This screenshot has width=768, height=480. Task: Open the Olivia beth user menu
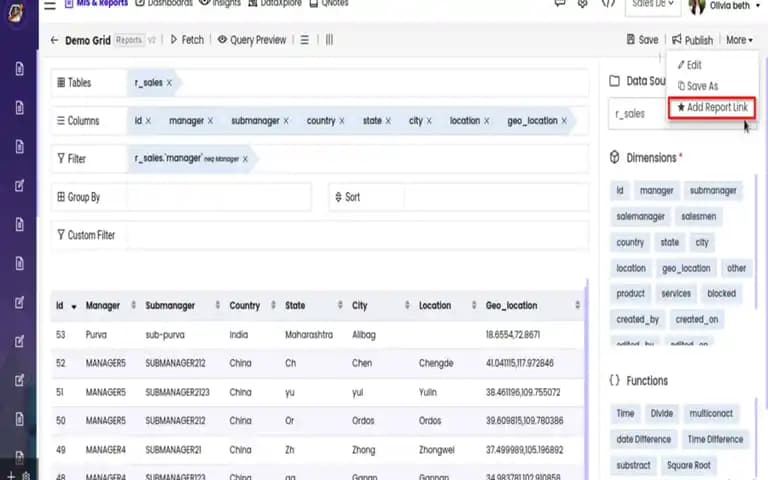[x=725, y=6]
